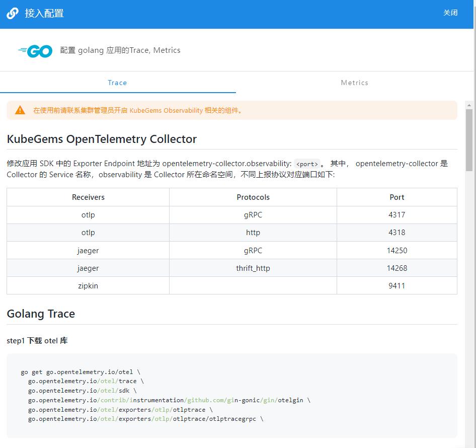Click the otlp cell in the 4317 row
This screenshot has height=448, width=476.
[x=88, y=215]
